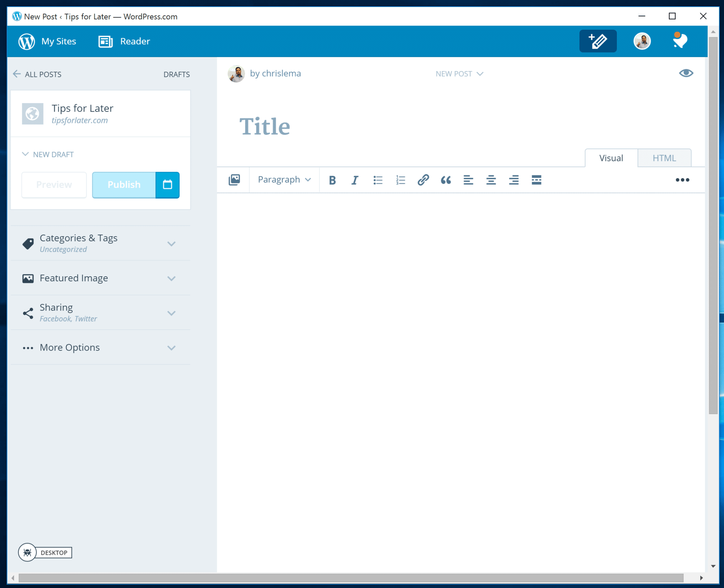Screen dimensions: 724x588
Task: Open the Drafts list
Action: click(x=176, y=74)
